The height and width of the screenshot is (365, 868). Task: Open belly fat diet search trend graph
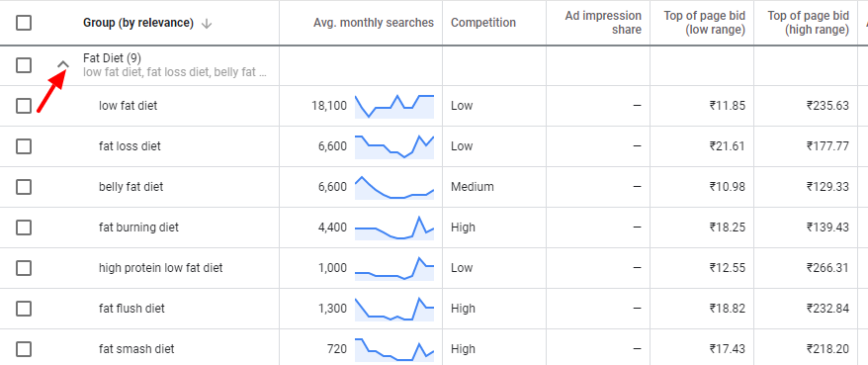(x=394, y=187)
